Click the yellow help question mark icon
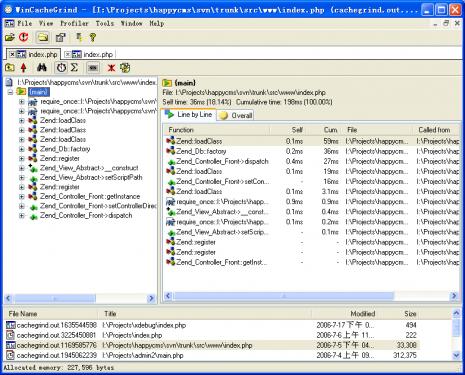Screen dimensions: 465x375 click(93, 37)
